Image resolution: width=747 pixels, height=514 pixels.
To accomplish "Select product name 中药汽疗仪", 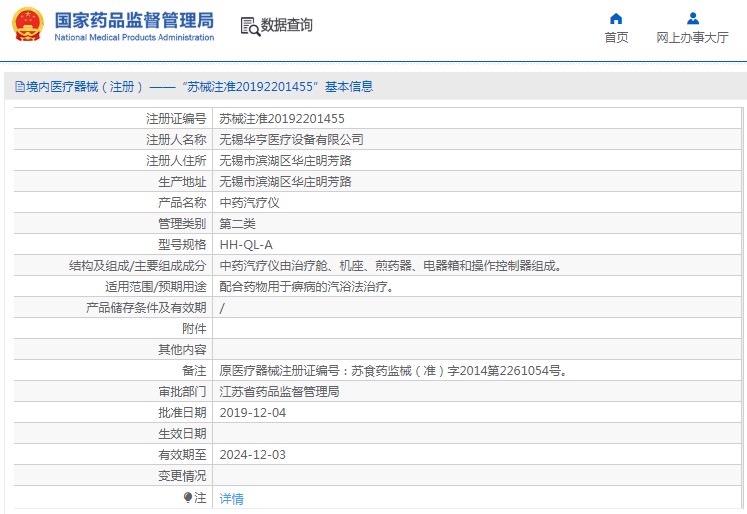I will click(x=249, y=202).
